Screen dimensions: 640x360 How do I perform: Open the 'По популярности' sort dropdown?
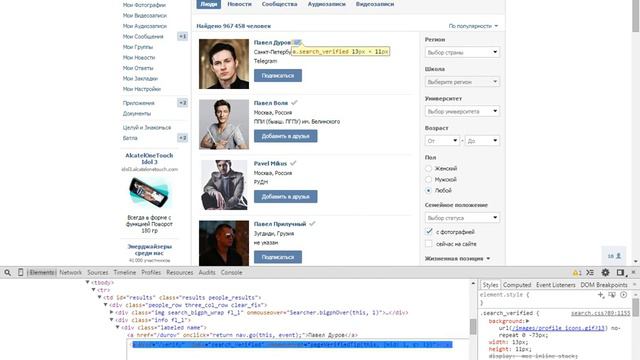point(473,26)
